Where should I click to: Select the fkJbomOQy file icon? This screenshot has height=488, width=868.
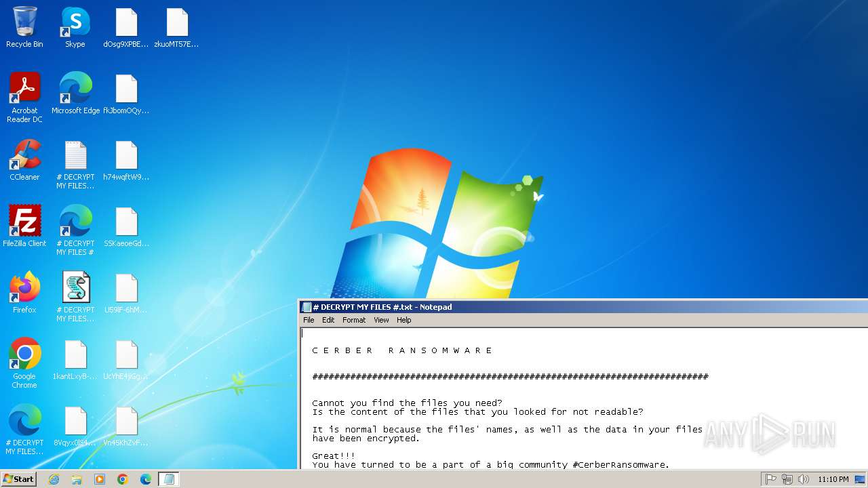tap(126, 94)
